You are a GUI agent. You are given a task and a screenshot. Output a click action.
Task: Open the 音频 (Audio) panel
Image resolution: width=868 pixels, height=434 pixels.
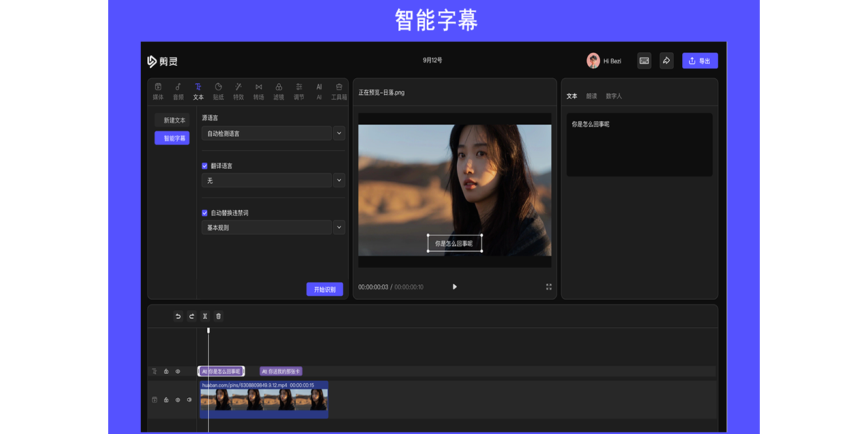click(x=178, y=90)
